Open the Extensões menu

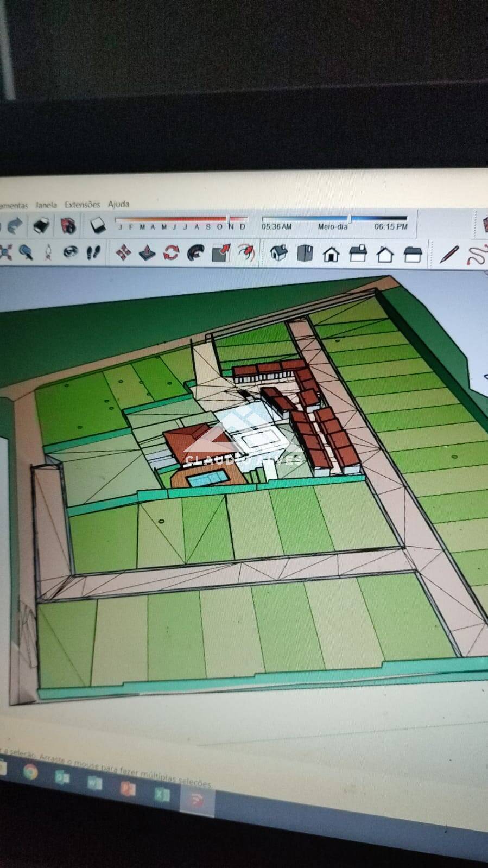[x=82, y=205]
